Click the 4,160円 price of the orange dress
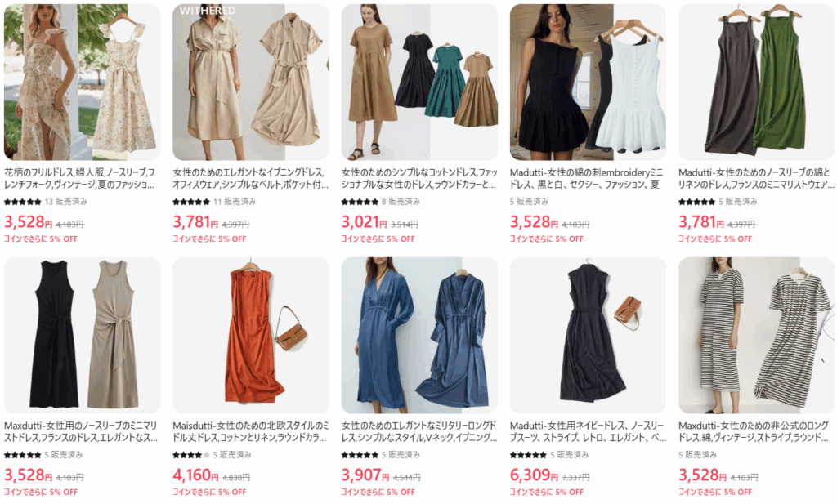Screen dimensions: 837x504 tap(197, 475)
